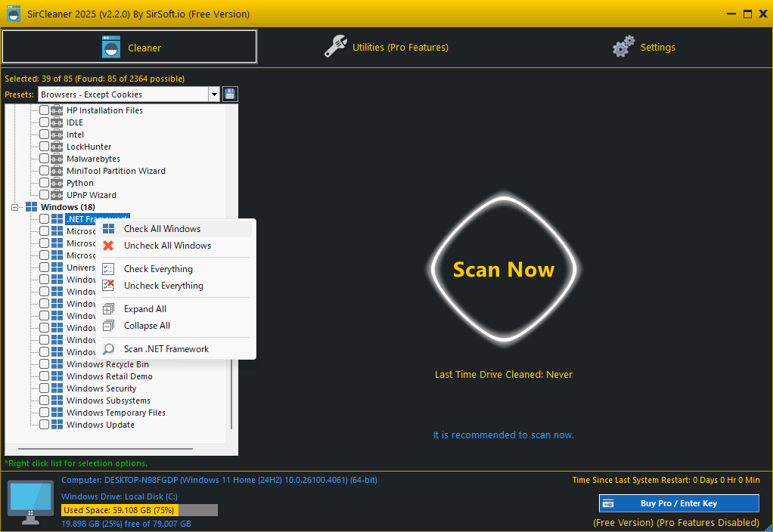Click the tree list horizontal scrollbar
The height and width of the screenshot is (532, 773).
click(x=105, y=449)
